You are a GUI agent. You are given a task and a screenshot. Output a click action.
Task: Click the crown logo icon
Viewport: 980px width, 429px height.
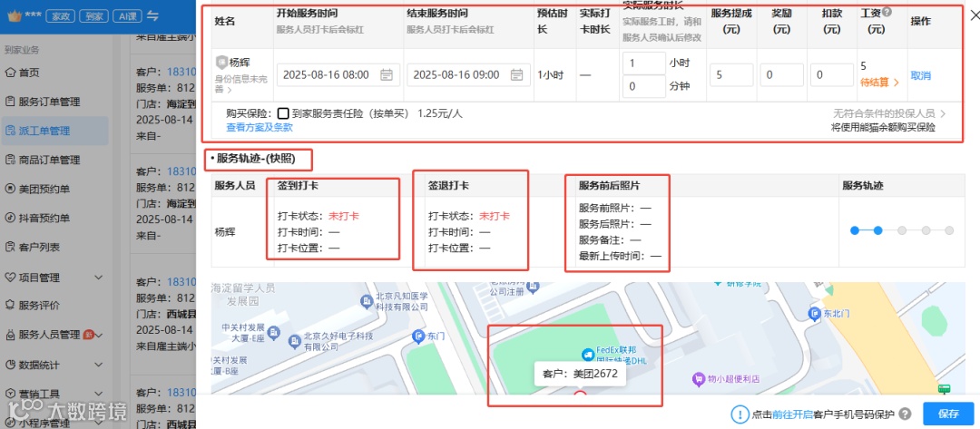pyautogui.click(x=14, y=15)
